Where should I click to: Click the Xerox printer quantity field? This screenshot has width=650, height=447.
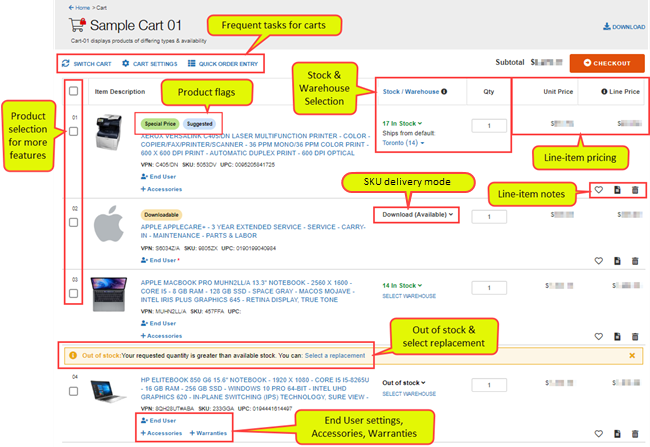pos(489,126)
